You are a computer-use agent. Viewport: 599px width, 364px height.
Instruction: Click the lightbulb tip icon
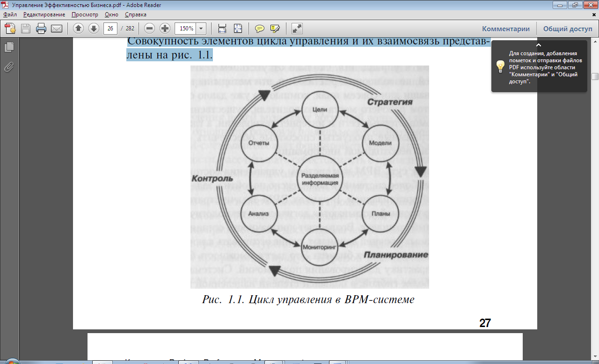(500, 66)
